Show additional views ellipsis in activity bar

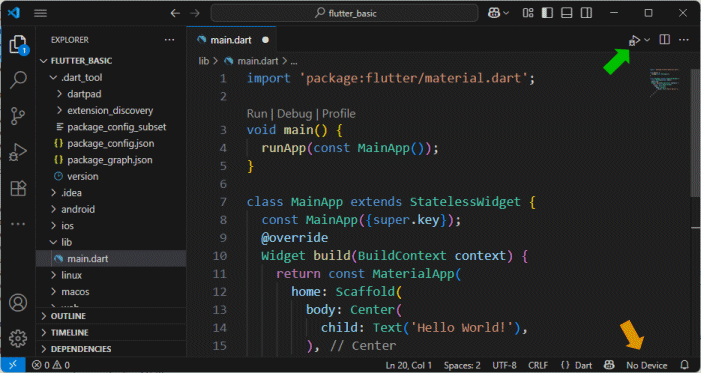point(18,224)
